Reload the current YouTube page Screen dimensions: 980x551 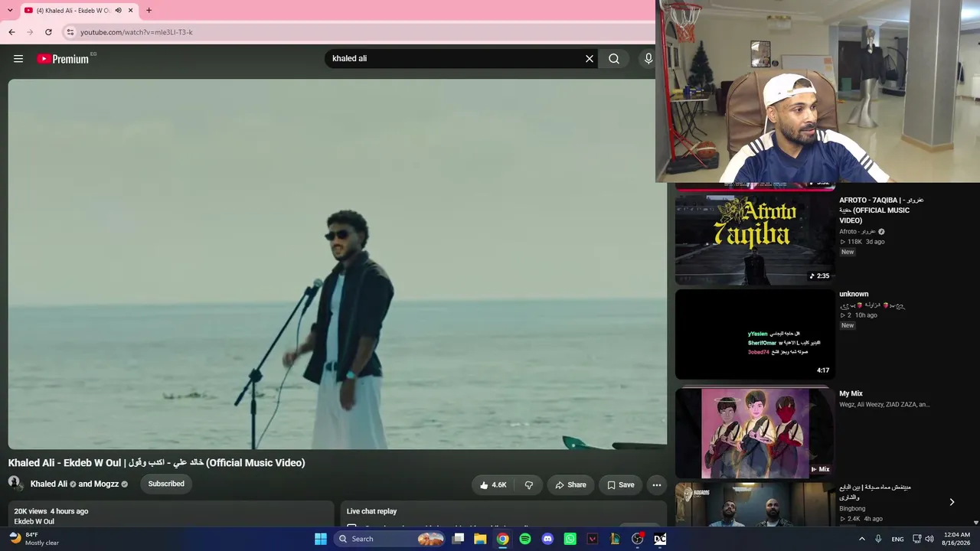tap(48, 32)
